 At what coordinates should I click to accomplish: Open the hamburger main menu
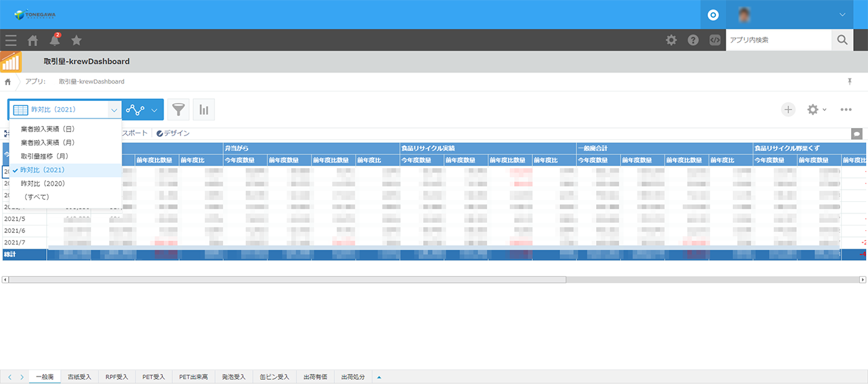(11, 40)
